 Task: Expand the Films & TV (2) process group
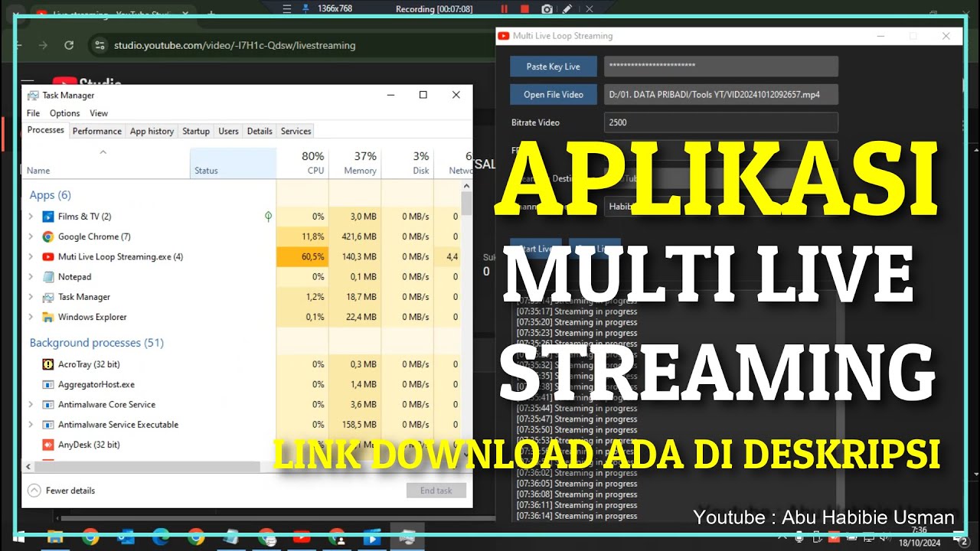coord(31,217)
